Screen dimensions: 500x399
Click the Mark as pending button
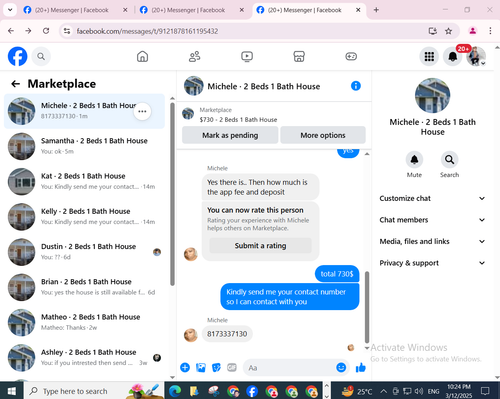coord(230,135)
